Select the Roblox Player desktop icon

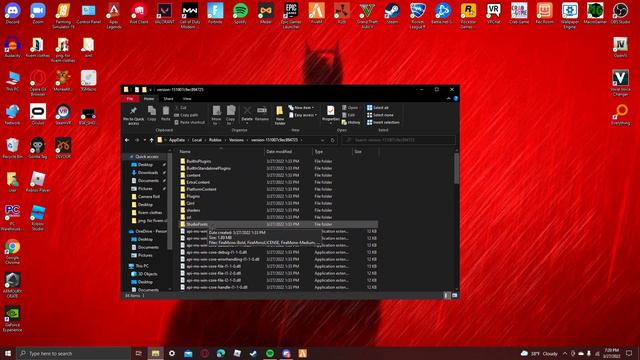point(38,182)
